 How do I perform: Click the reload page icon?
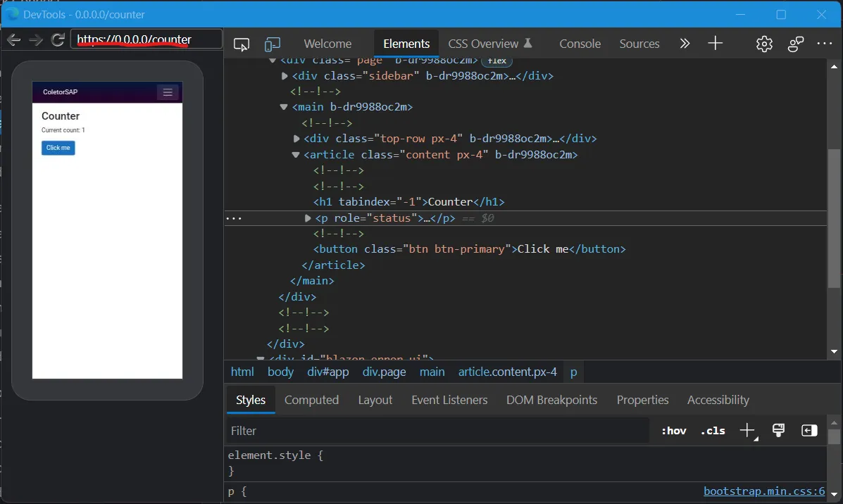(x=58, y=39)
